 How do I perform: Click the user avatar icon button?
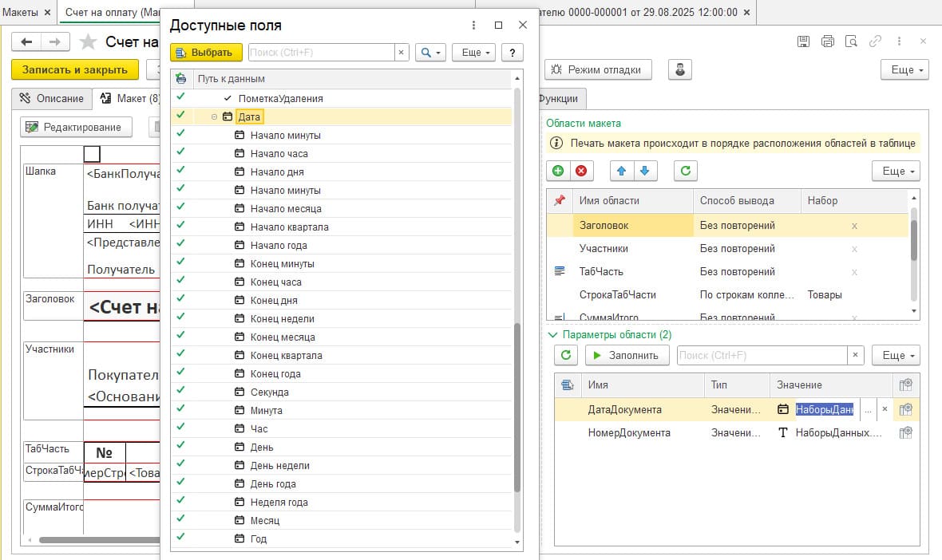680,69
